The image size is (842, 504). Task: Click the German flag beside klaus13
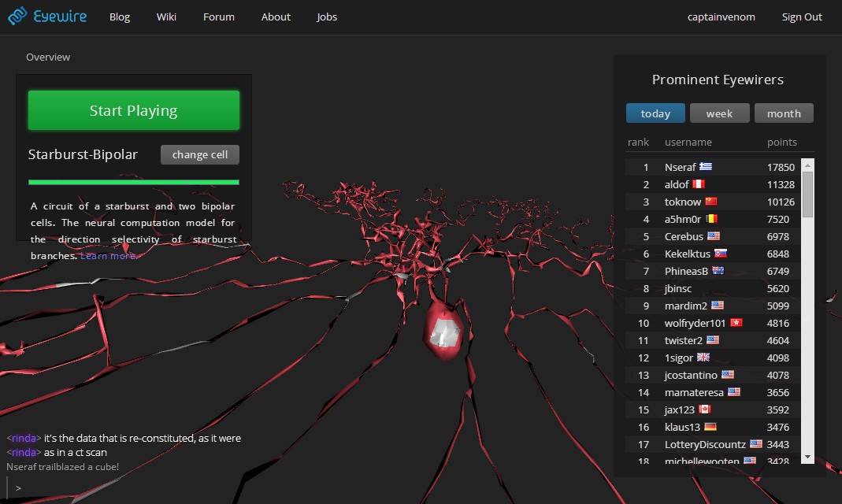(x=710, y=427)
